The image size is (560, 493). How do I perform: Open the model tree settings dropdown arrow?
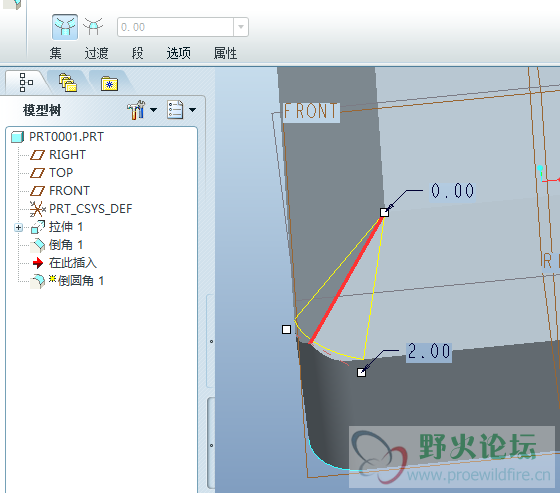pyautogui.click(x=154, y=110)
